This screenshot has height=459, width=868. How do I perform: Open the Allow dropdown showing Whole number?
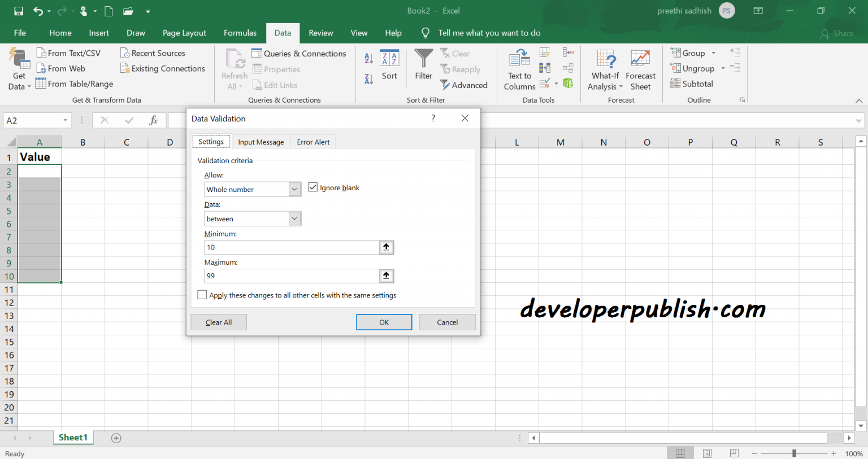[x=294, y=189]
